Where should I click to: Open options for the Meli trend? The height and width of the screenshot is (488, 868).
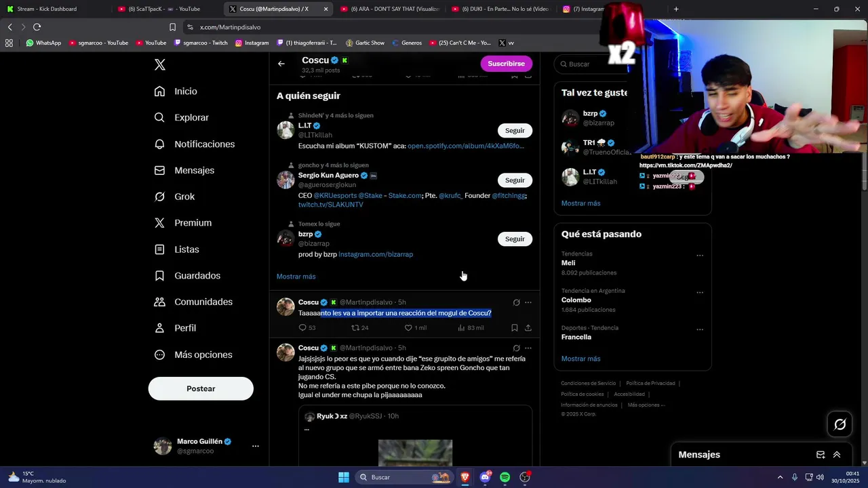[700, 256]
